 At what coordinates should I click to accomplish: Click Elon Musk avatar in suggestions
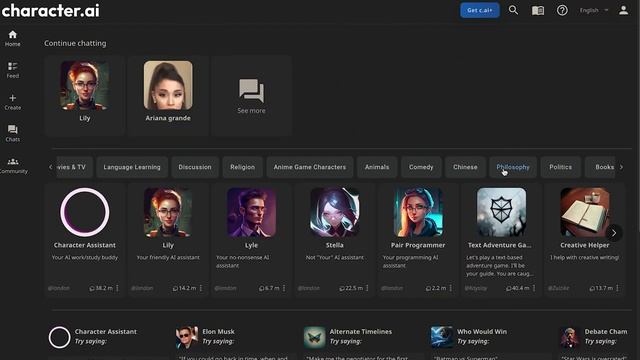coord(187,337)
